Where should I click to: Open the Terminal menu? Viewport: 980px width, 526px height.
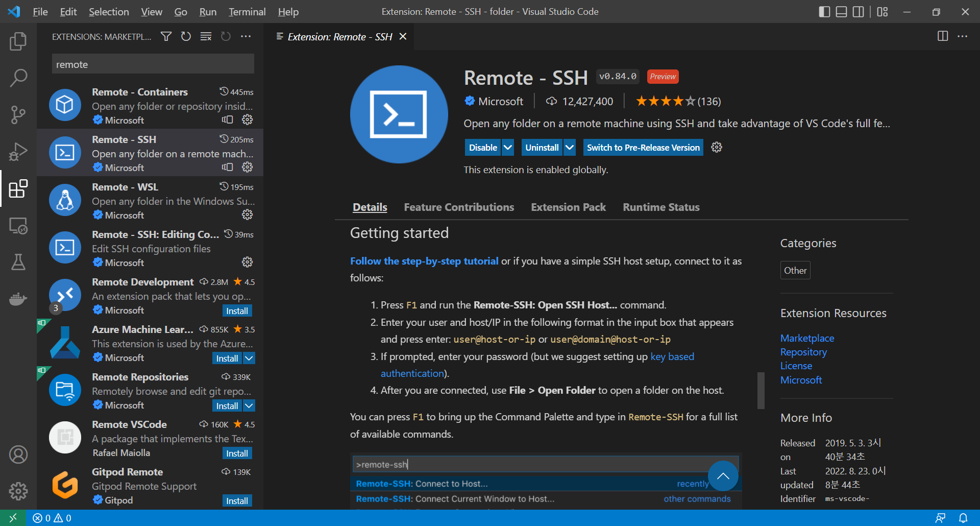247,11
